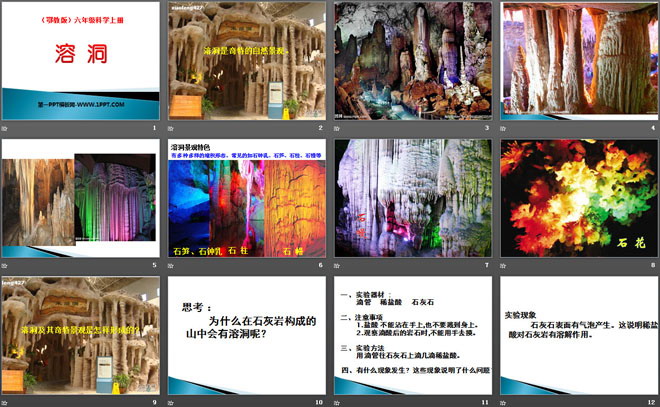Click animation star icon under slide 3

click(x=337, y=128)
